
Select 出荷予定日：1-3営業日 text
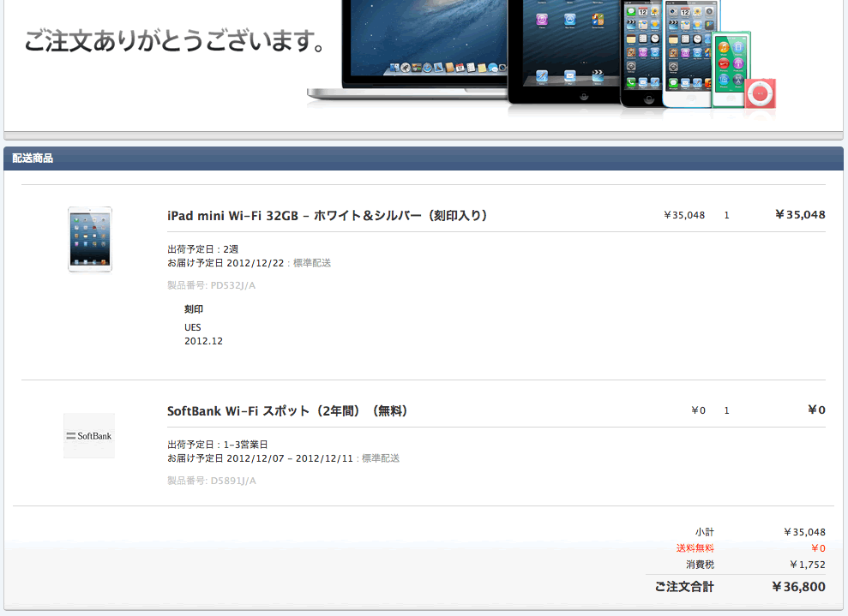[218, 445]
